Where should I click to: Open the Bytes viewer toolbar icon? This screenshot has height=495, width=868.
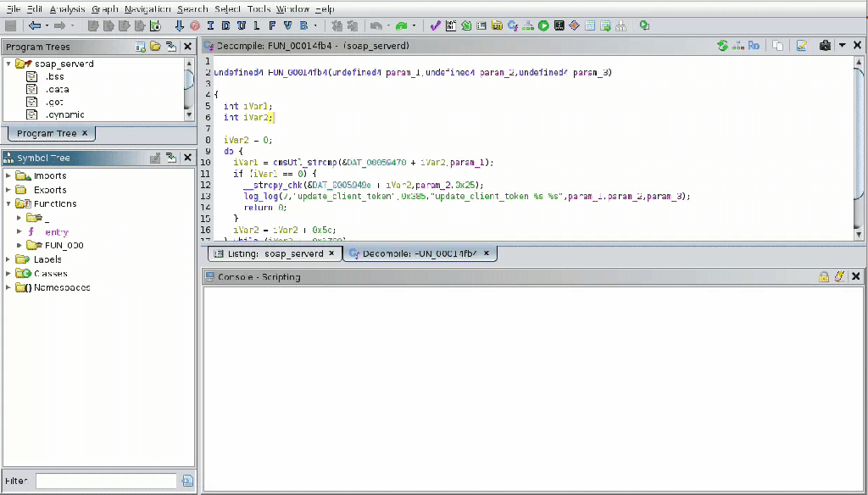click(x=451, y=25)
